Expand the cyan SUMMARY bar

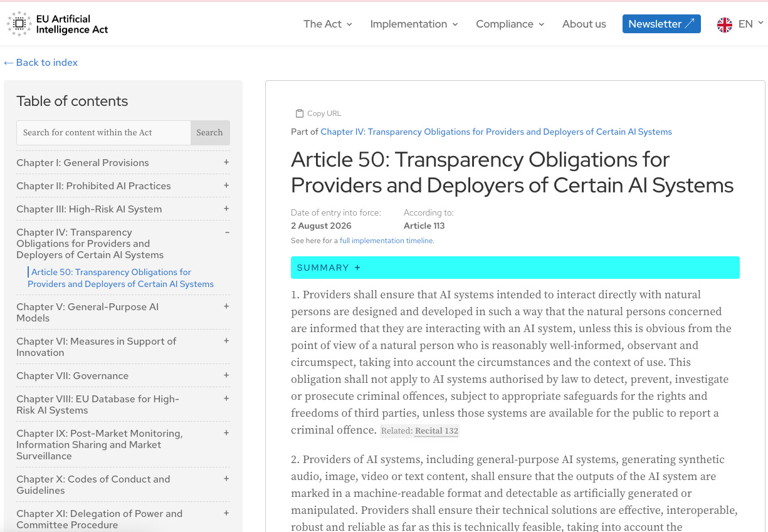pos(515,268)
